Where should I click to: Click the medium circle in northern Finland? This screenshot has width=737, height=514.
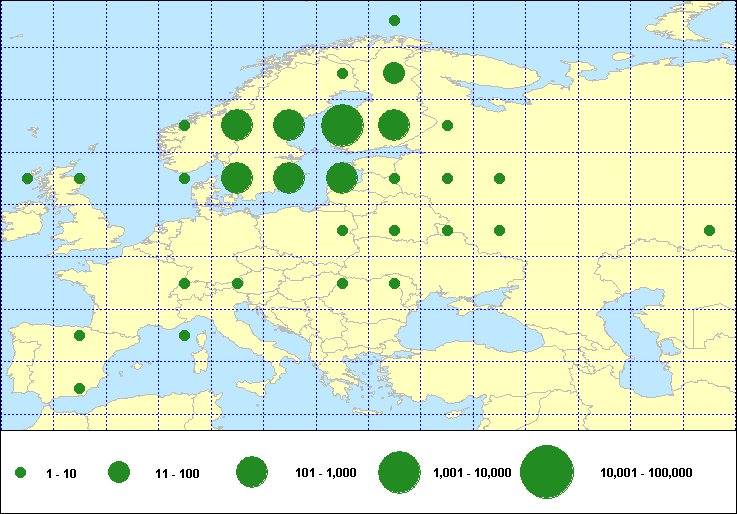(393, 73)
